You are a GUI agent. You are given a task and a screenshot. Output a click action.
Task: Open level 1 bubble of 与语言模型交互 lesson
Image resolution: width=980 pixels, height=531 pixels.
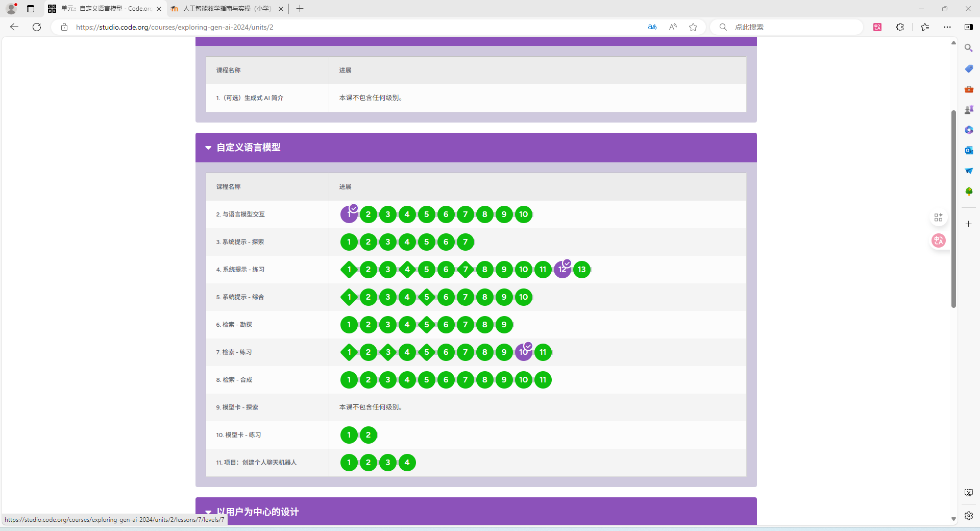pos(349,214)
